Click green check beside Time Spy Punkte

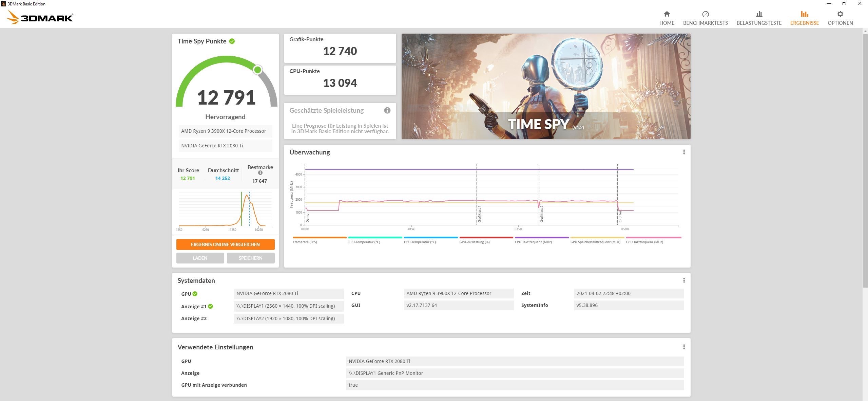[x=232, y=41]
